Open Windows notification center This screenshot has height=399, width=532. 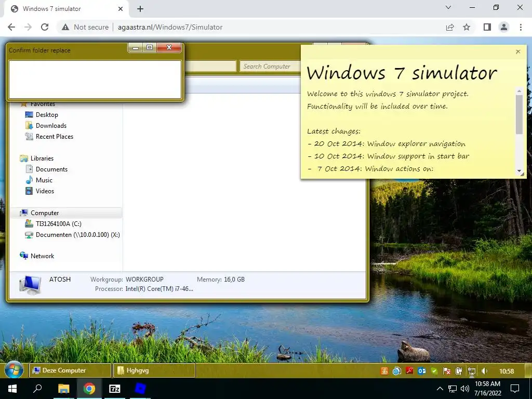coord(515,389)
